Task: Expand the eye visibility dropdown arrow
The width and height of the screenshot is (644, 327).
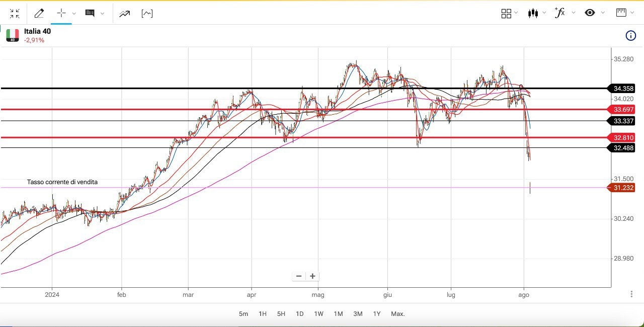Action: click(603, 14)
